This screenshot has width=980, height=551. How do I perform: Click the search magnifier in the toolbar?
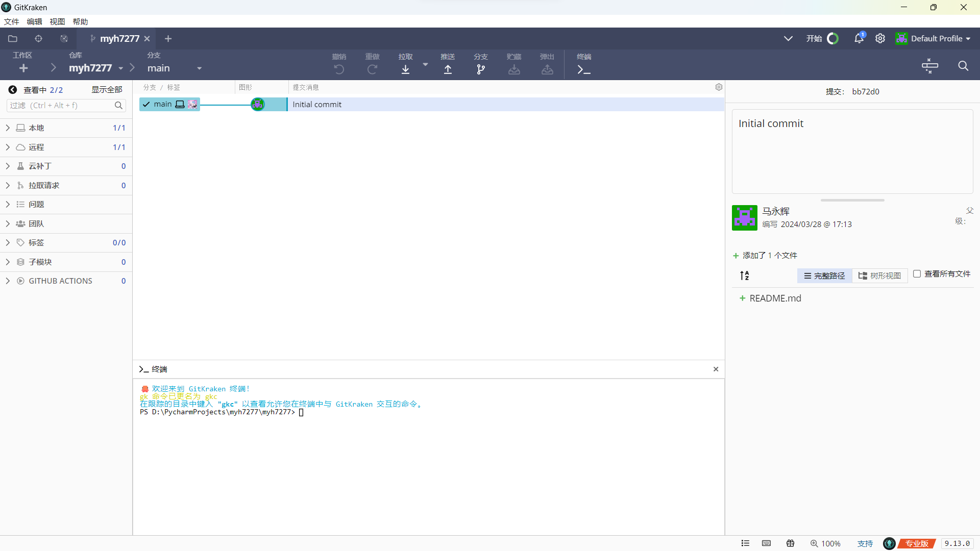coord(963,66)
